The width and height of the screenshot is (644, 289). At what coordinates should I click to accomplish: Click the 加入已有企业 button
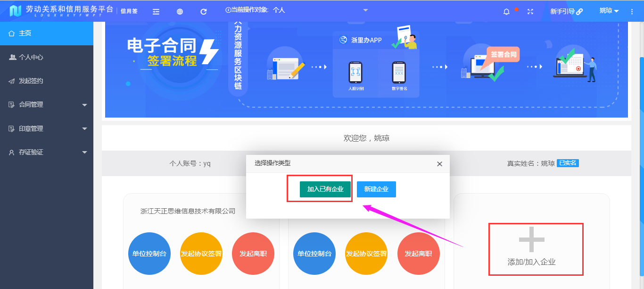click(x=325, y=189)
